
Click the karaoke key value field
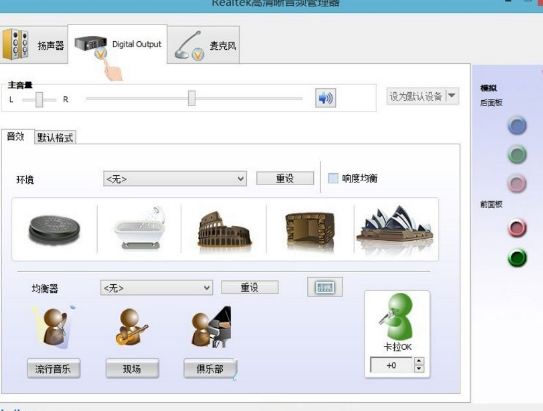tap(392, 365)
